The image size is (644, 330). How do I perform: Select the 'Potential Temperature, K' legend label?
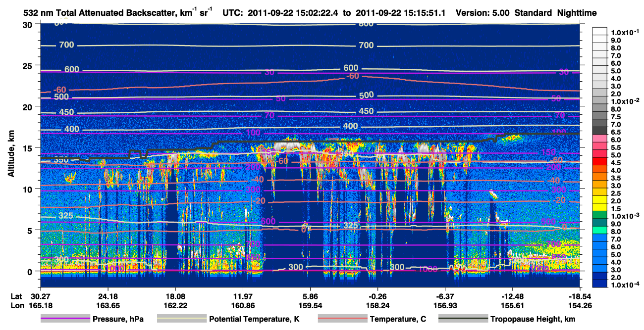click(254, 320)
